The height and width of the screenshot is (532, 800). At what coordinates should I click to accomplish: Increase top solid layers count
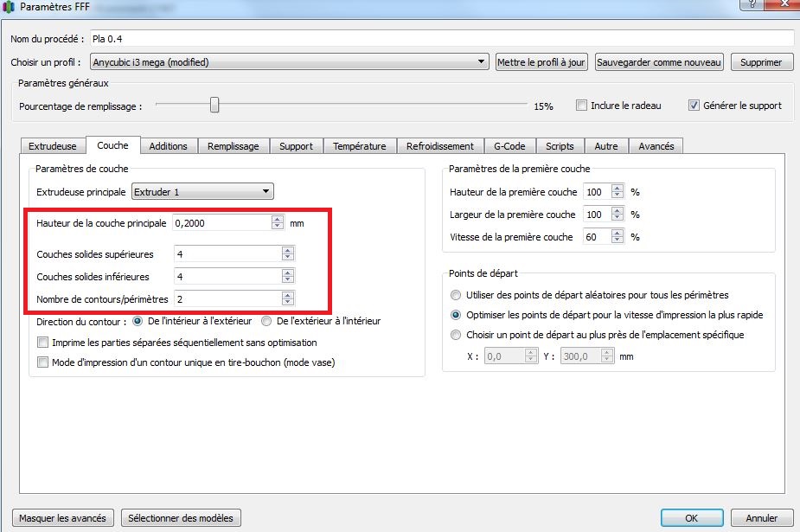tap(288, 251)
